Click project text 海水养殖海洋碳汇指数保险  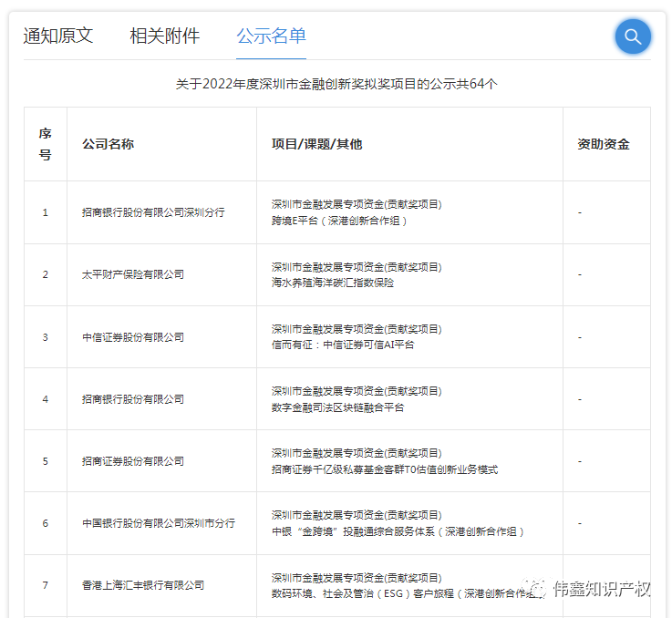tap(333, 283)
